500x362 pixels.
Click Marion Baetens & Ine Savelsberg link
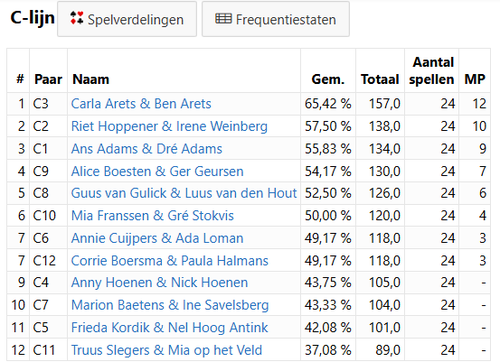pyautogui.click(x=170, y=305)
